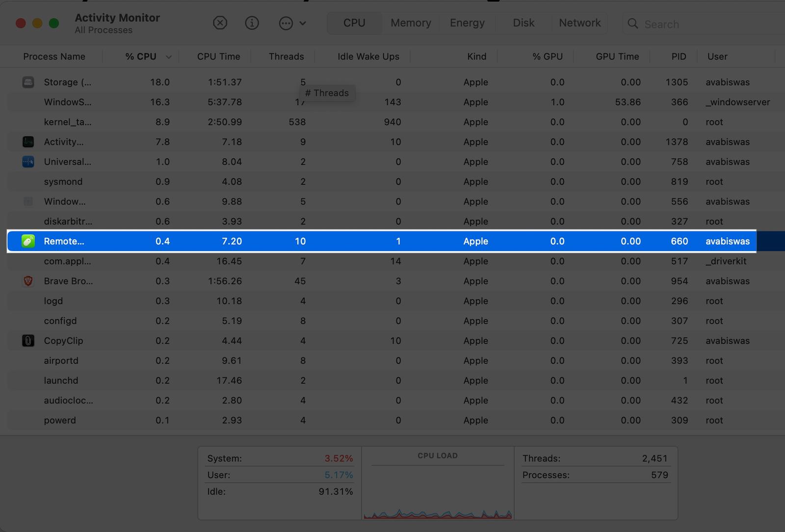The width and height of the screenshot is (785, 532).
Task: Click the Stop process X icon
Action: [x=220, y=23]
